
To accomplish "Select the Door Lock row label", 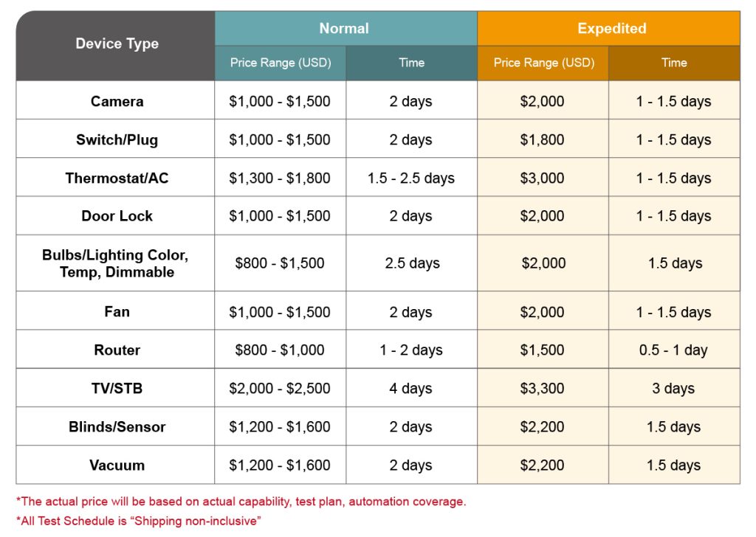I will point(116,216).
